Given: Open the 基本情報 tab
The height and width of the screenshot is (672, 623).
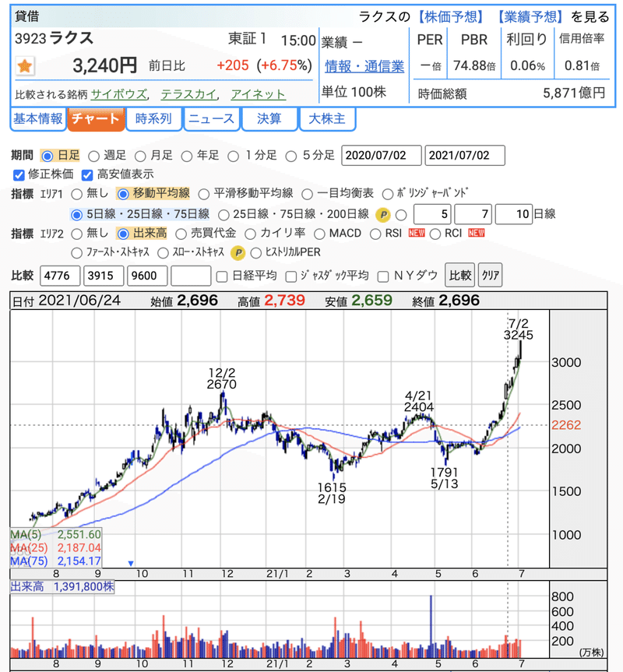Looking at the screenshot, I should [x=38, y=118].
